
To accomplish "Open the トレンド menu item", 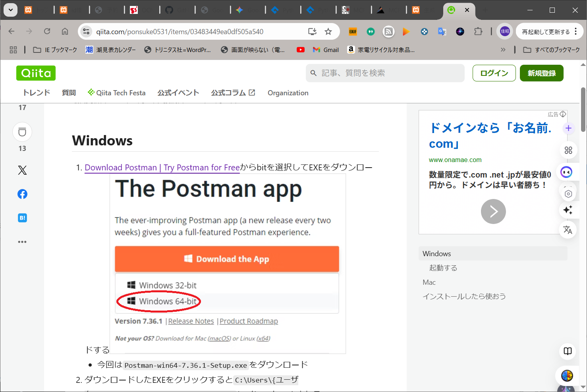I will [36, 93].
